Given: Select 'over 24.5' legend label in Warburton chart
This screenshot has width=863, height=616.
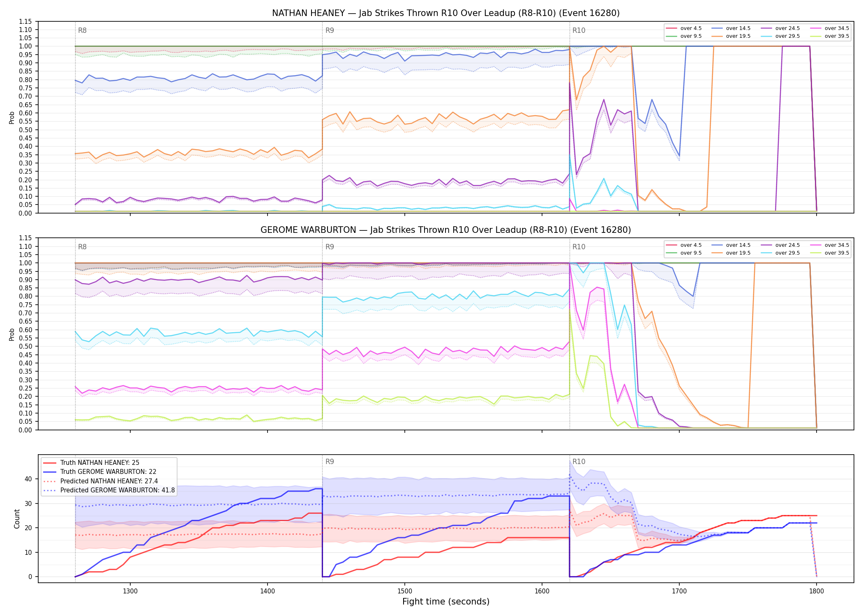Looking at the screenshot, I should tap(787, 245).
